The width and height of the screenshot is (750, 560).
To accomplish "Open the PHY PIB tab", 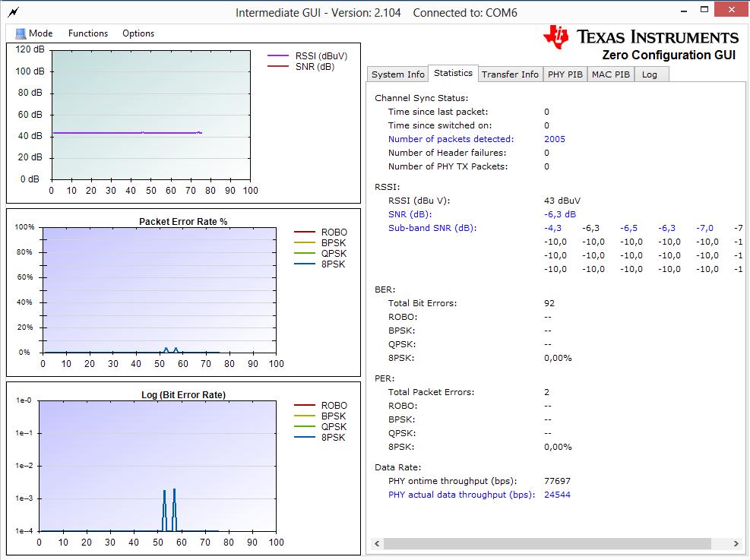I will tap(565, 74).
